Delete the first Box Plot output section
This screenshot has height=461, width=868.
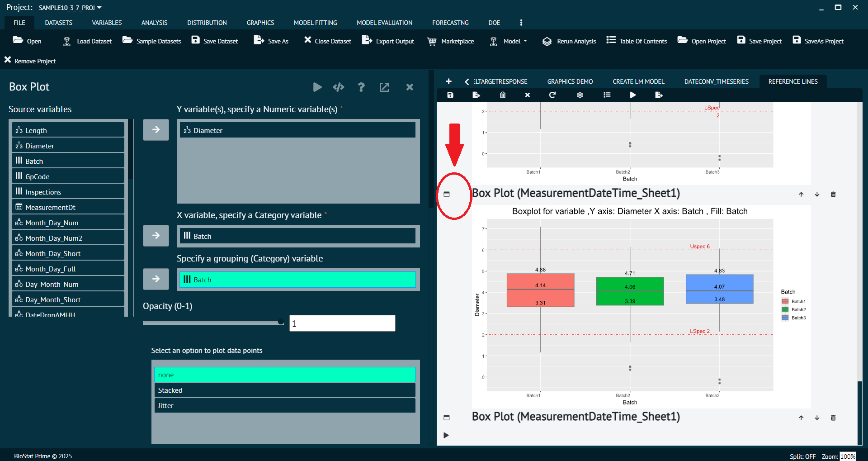[833, 194]
